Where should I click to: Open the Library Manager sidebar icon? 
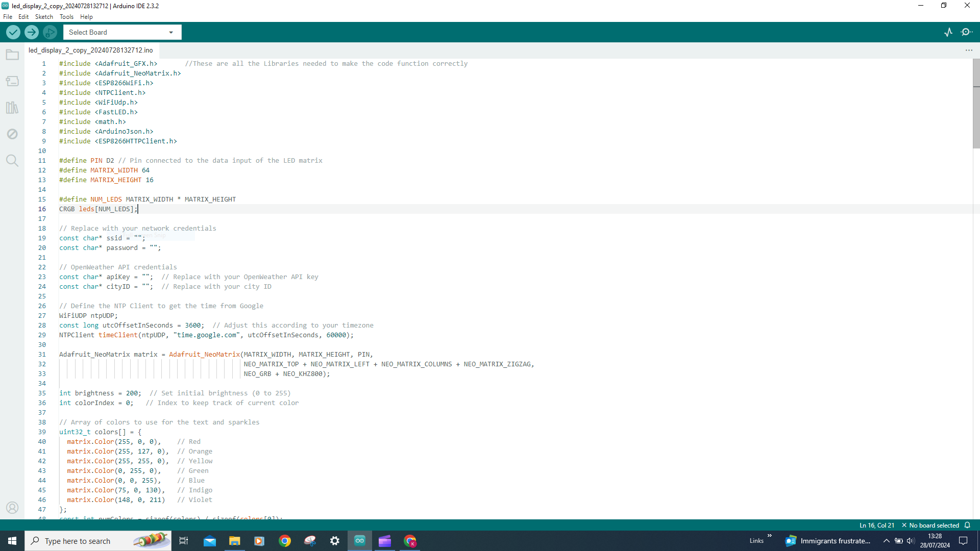coord(12,108)
